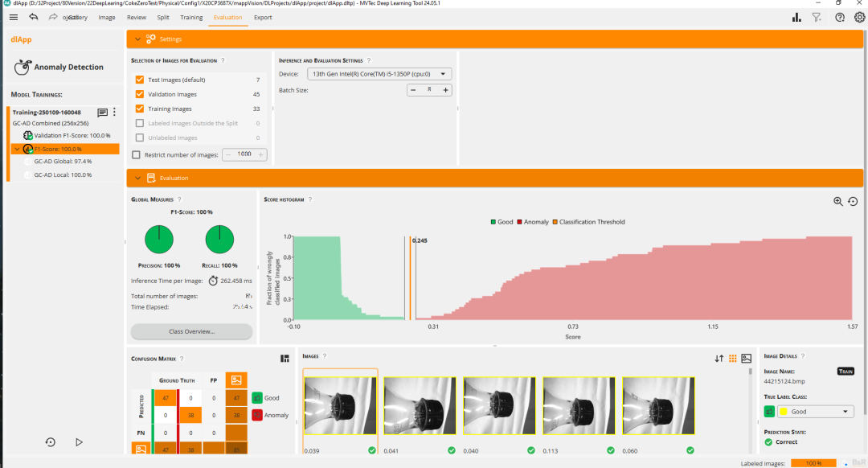Start evaluation with the play button
This screenshot has height=468, width=868.
79,441
